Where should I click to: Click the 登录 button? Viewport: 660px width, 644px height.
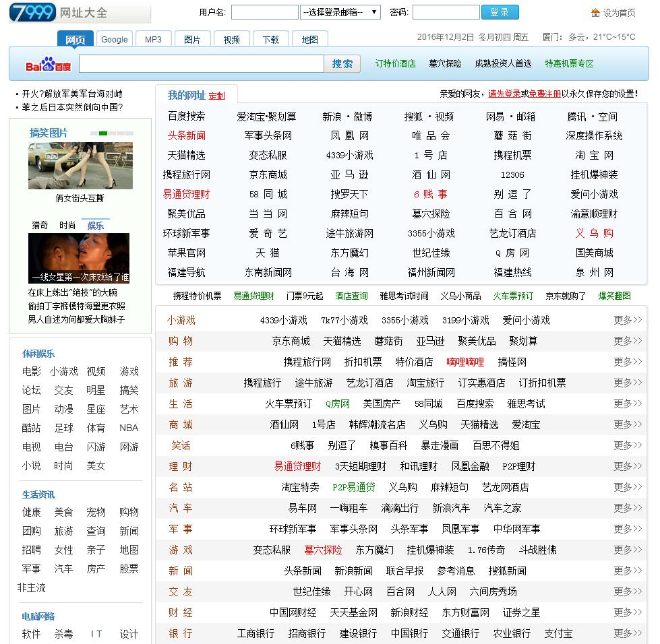(500, 12)
